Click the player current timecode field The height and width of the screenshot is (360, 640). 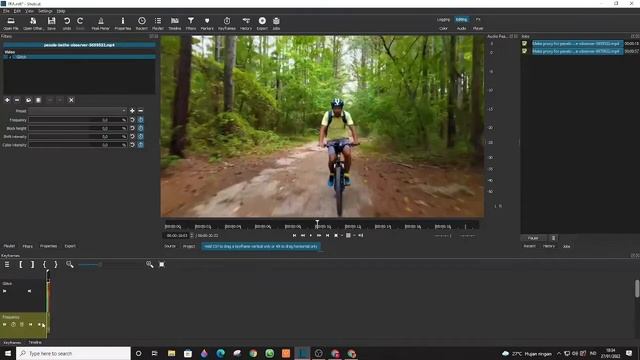click(176, 236)
